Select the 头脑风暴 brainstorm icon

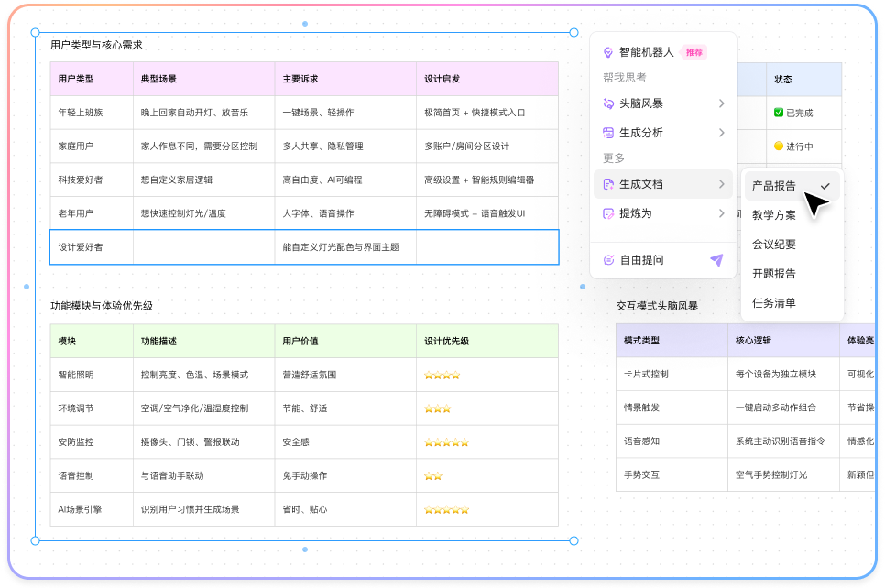point(606,103)
